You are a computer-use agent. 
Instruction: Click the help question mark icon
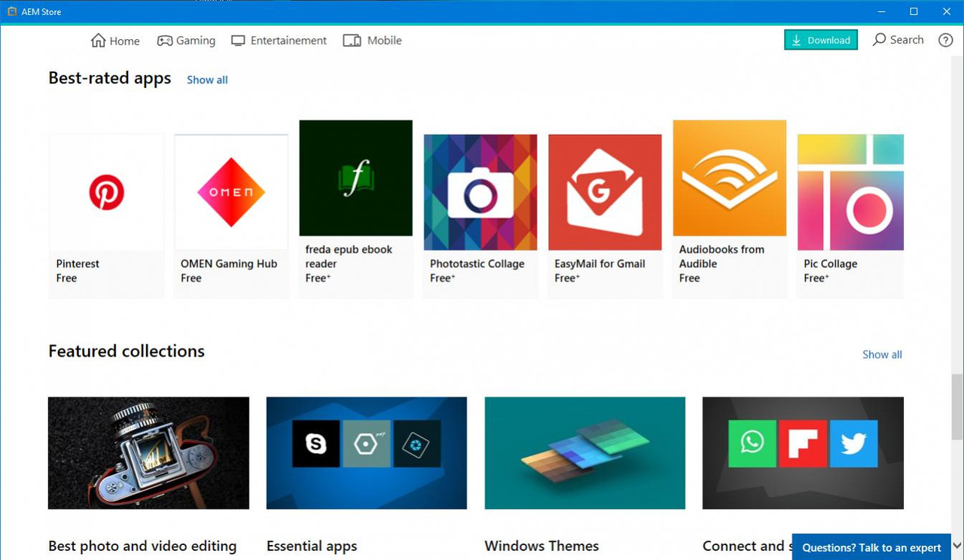point(946,41)
